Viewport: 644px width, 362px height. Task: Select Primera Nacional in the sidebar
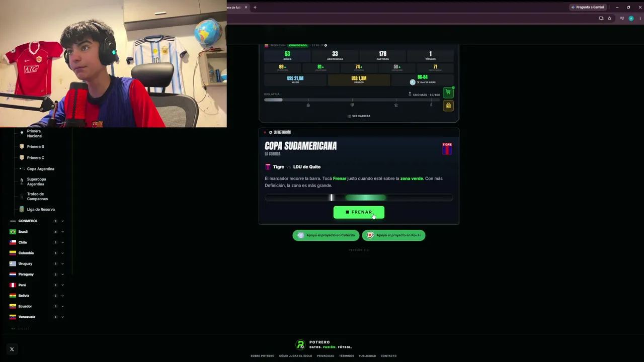pyautogui.click(x=35, y=133)
